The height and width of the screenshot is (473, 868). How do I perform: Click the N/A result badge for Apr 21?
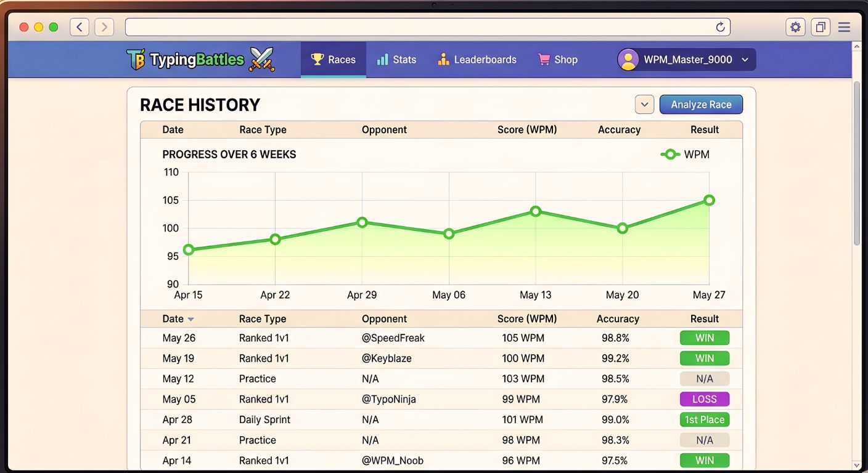point(705,440)
